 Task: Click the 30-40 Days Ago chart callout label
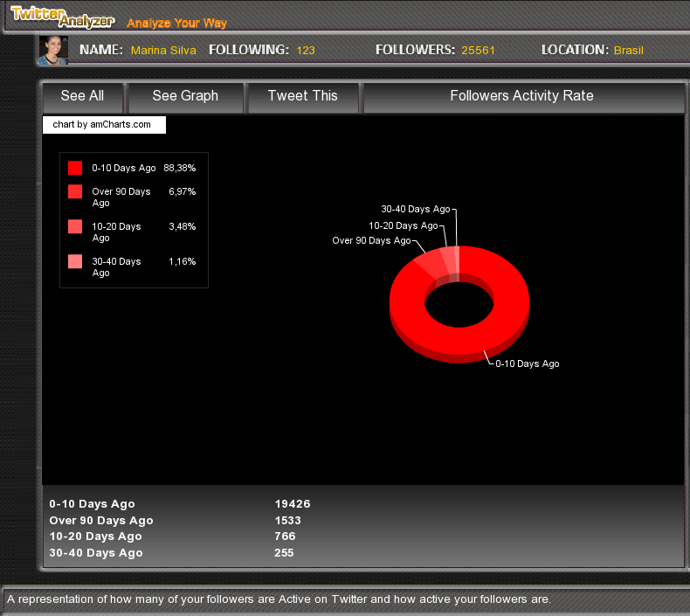[x=416, y=209]
